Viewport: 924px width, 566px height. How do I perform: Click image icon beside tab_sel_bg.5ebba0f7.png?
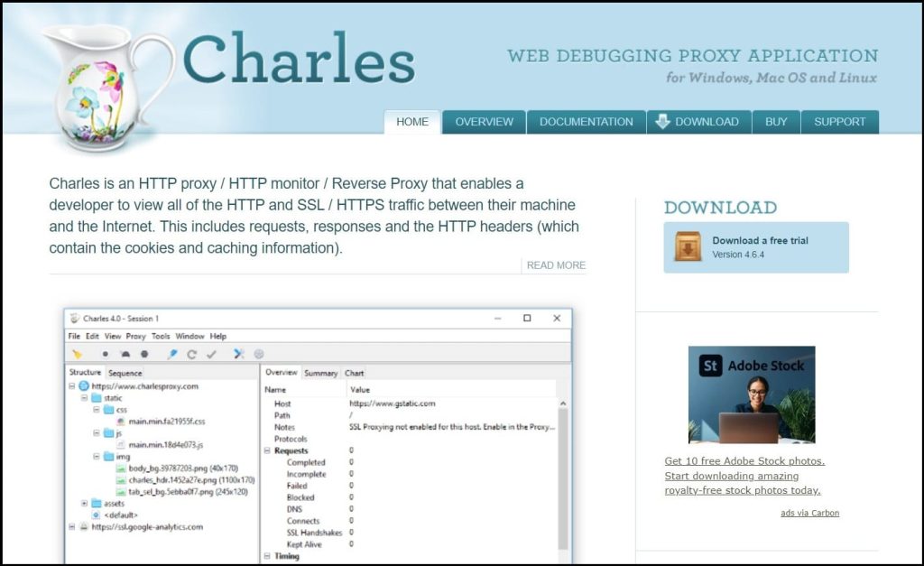click(121, 492)
